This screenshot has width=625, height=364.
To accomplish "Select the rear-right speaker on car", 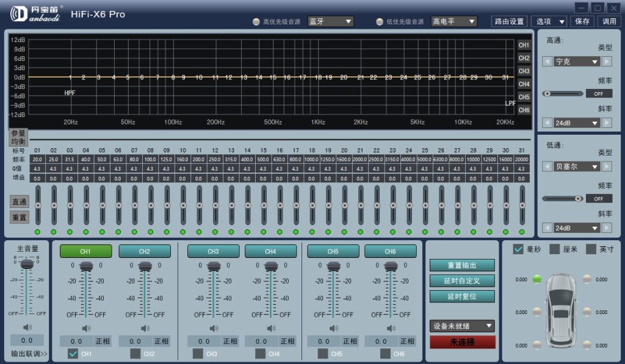I will click(587, 344).
